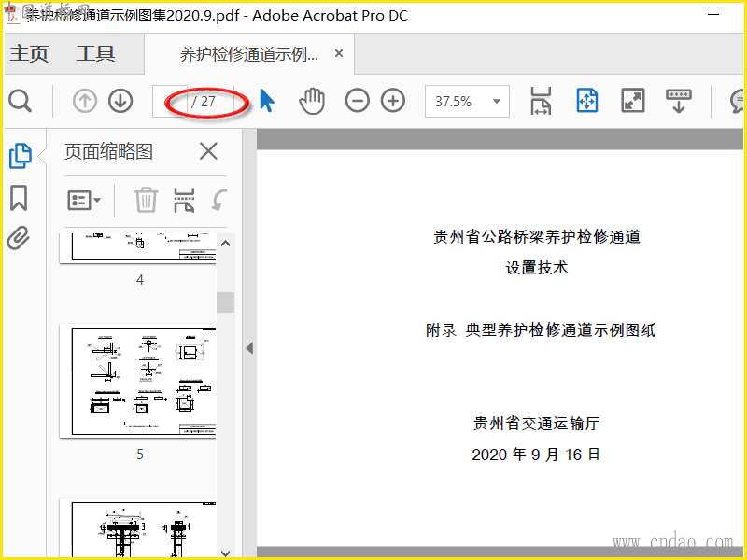Click the page label 5 under thumbnail
Screen dimensions: 747x560
point(139,455)
